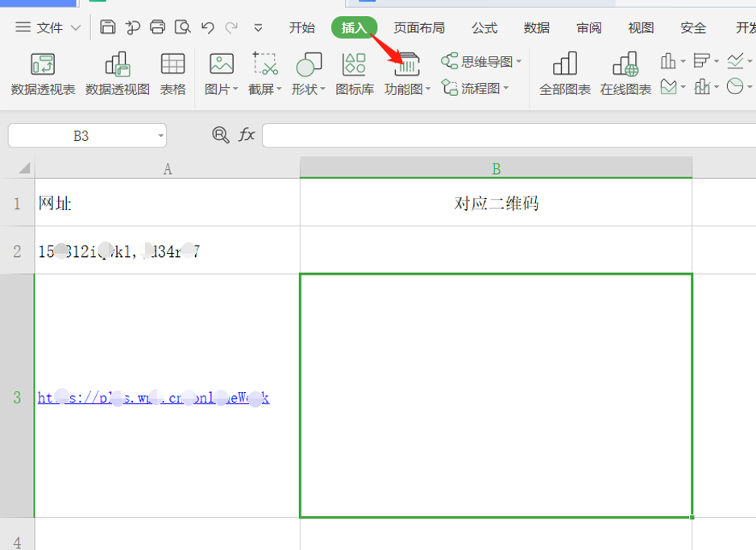Expand the 思维导图 dropdown arrow
756x550 pixels.
[519, 62]
